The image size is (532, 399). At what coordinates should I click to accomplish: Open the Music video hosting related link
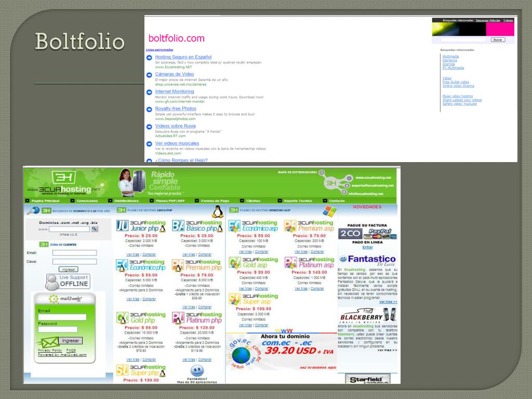457,96
